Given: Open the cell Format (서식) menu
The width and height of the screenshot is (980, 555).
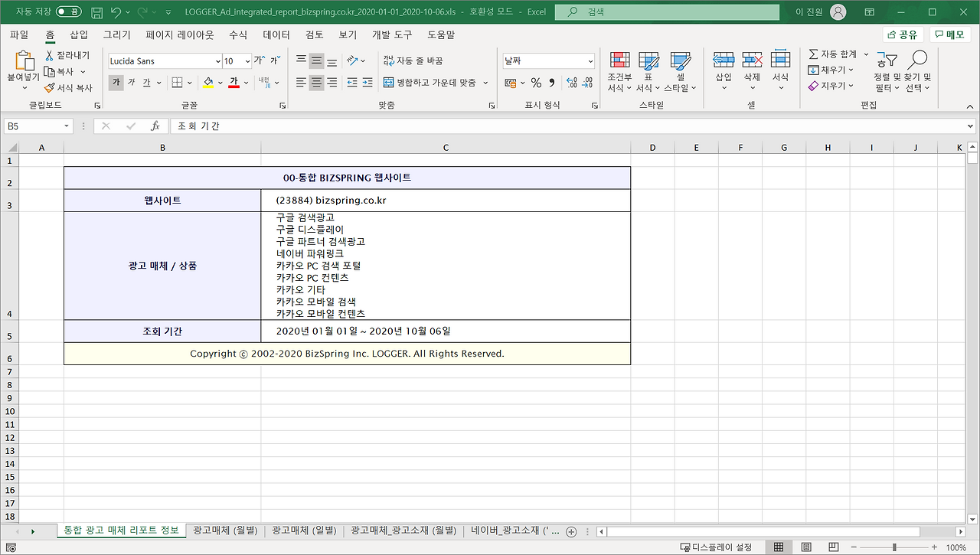Looking at the screenshot, I should click(780, 71).
